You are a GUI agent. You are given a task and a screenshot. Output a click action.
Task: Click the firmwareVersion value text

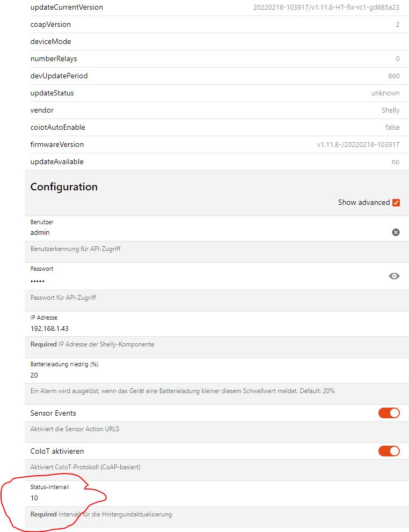click(x=358, y=145)
